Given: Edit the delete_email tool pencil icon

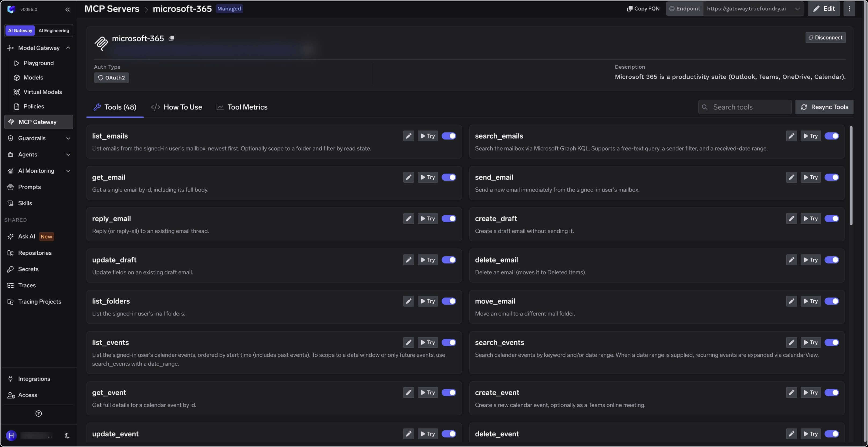Looking at the screenshot, I should pos(791,260).
